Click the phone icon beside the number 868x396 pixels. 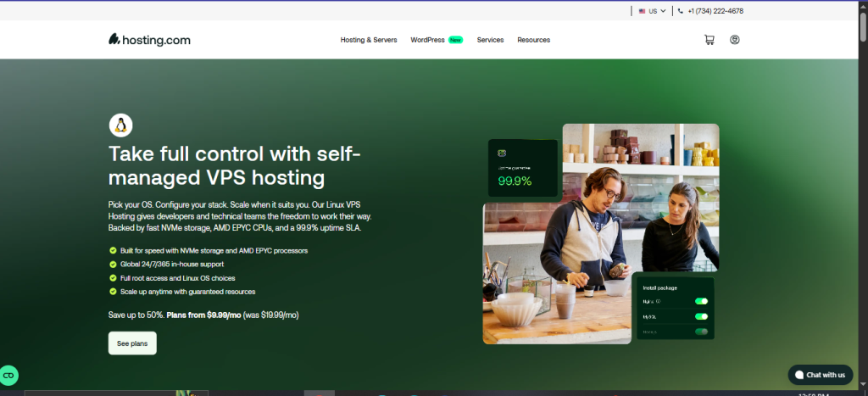pyautogui.click(x=681, y=11)
